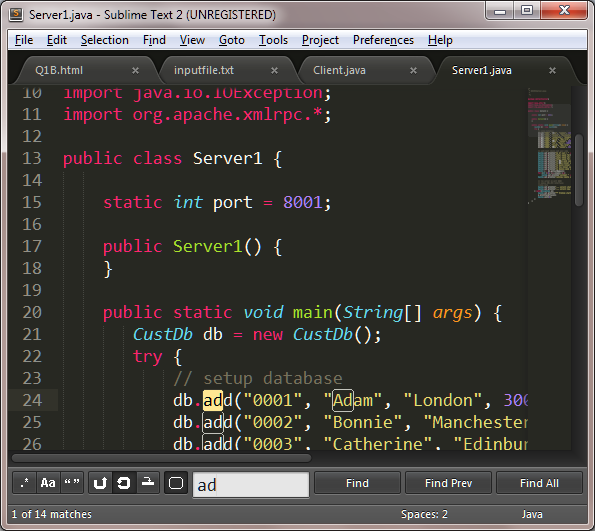The height and width of the screenshot is (531, 595).
Task: Click the Find button
Action: [357, 483]
